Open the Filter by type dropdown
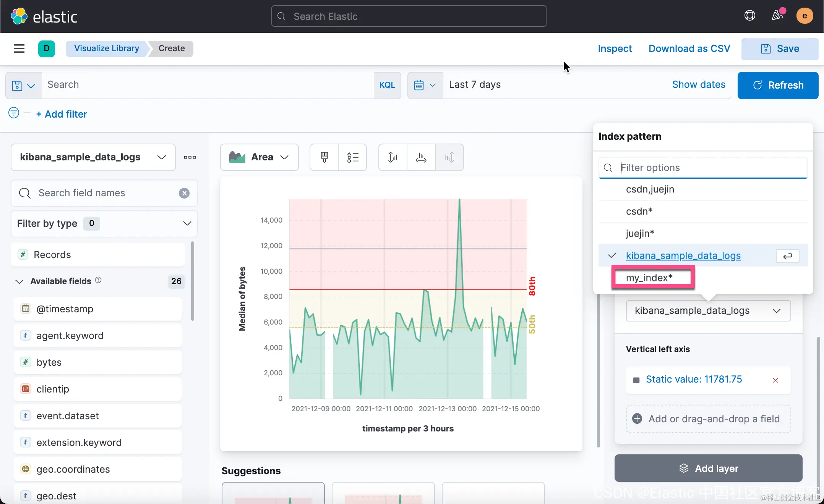This screenshot has height=504, width=824. pos(104,223)
